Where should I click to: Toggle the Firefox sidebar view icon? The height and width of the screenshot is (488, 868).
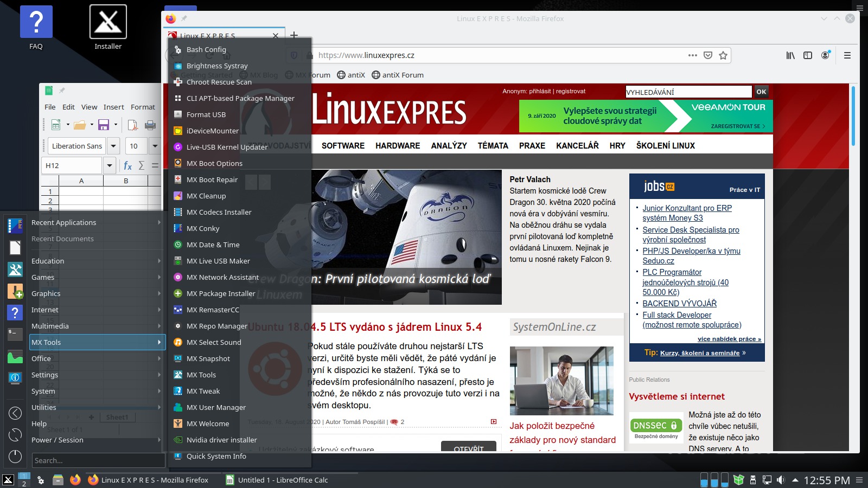click(808, 55)
